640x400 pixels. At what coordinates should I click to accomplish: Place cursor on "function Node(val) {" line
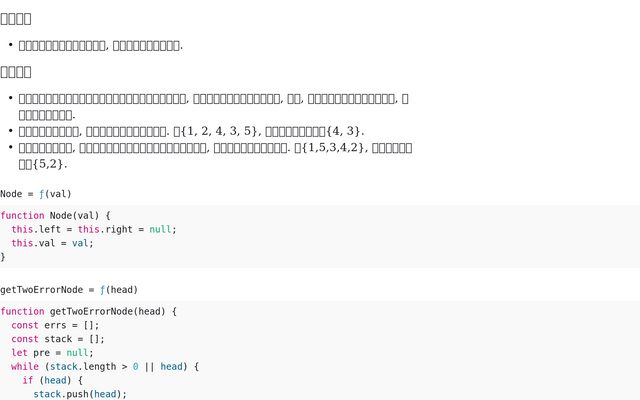(x=55, y=216)
